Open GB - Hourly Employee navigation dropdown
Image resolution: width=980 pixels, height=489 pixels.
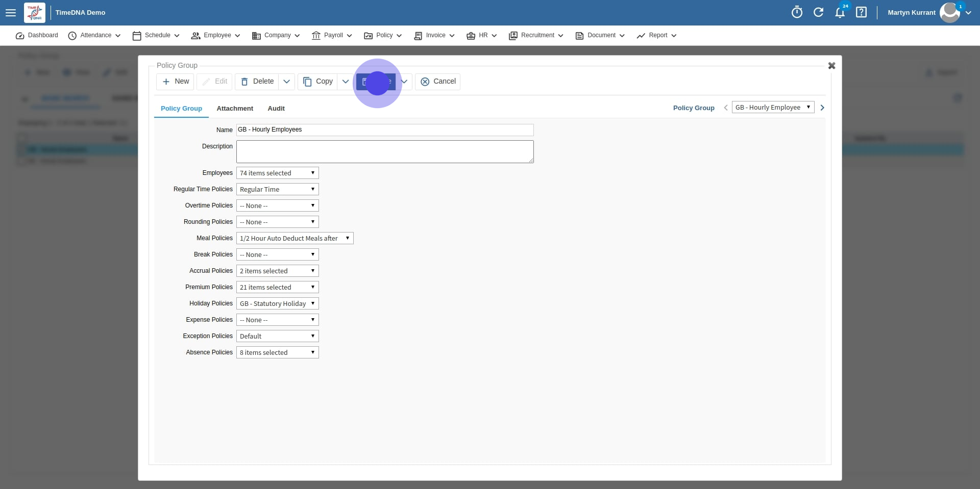[x=773, y=108]
